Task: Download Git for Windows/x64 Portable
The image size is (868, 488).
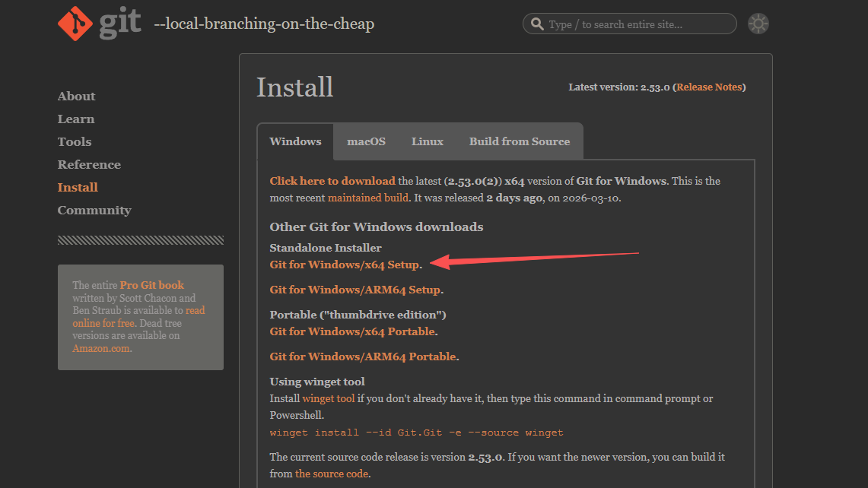Action: click(x=352, y=331)
